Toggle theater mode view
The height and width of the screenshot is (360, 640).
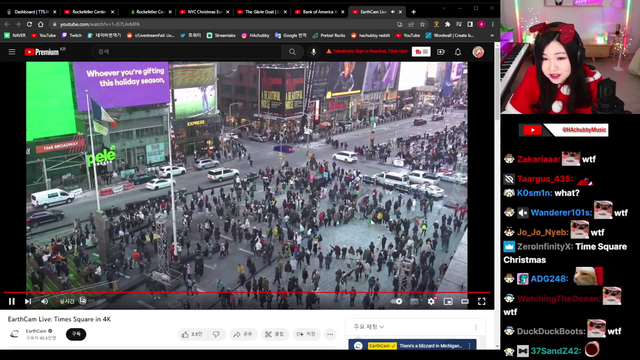(465, 301)
